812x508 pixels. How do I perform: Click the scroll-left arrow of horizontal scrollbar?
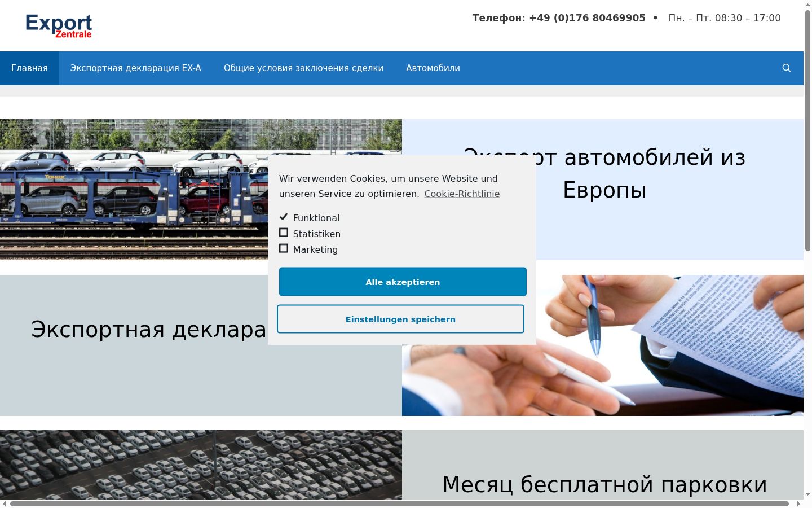5,503
